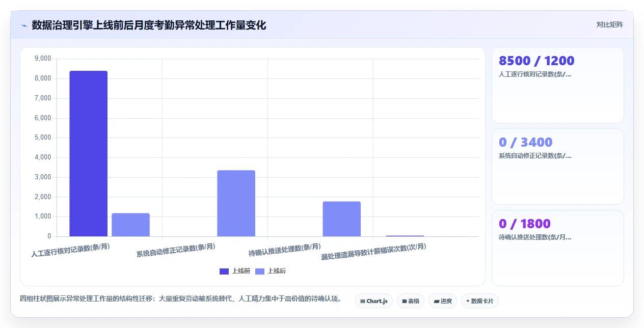This screenshot has width=644, height=328.
Task: Click the 9,000 y-axis value
Action: [43, 59]
